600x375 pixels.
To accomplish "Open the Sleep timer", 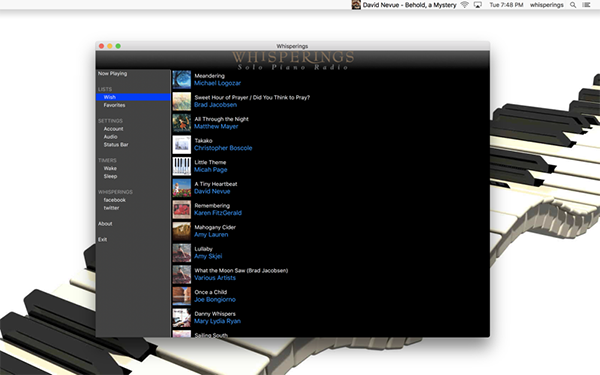I will coord(110,176).
